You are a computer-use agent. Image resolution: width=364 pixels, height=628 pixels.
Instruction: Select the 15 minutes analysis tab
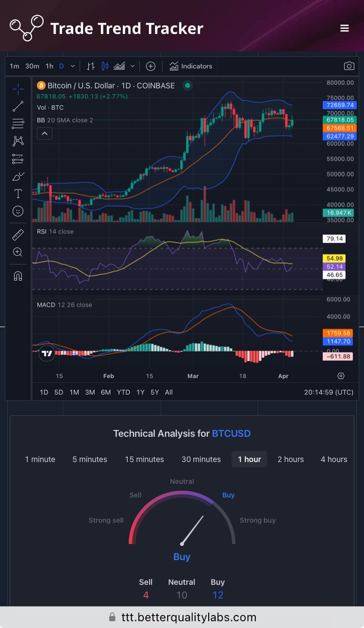[x=144, y=459]
